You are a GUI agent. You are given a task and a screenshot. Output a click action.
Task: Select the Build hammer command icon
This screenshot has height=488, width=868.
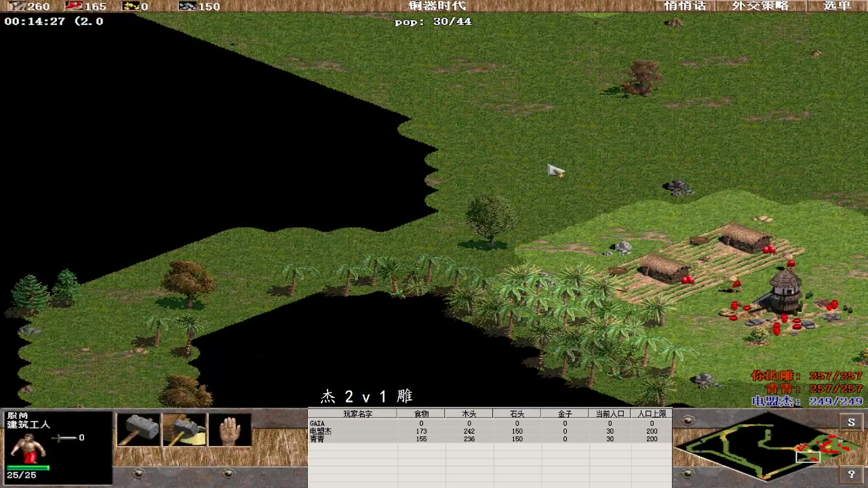coord(139,430)
